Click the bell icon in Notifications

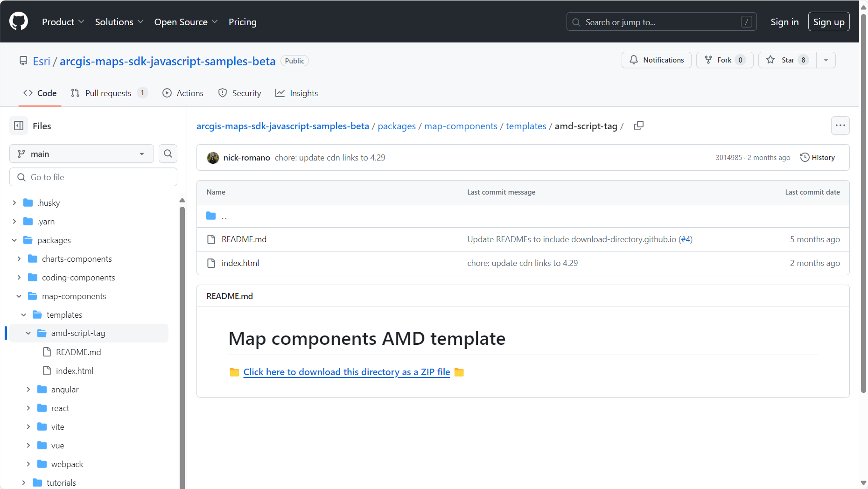[x=633, y=60]
